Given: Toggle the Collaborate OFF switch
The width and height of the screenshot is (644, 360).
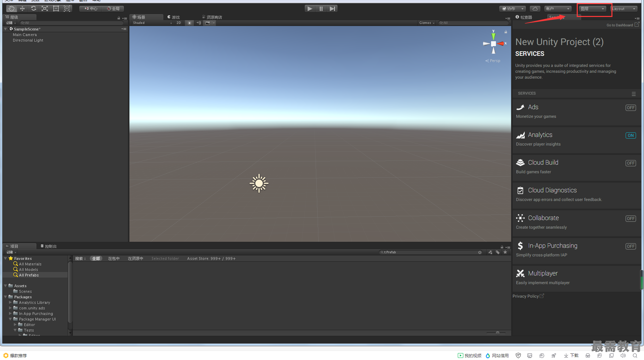Looking at the screenshot, I should click(631, 219).
